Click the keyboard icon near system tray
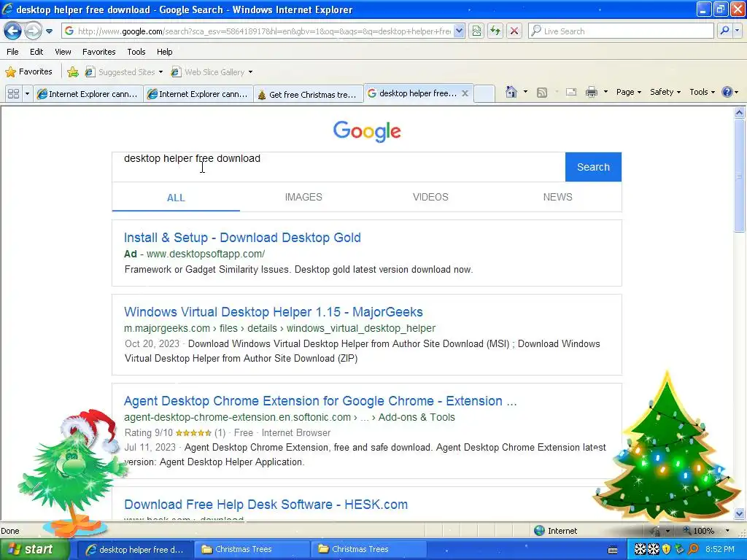 click(613, 550)
